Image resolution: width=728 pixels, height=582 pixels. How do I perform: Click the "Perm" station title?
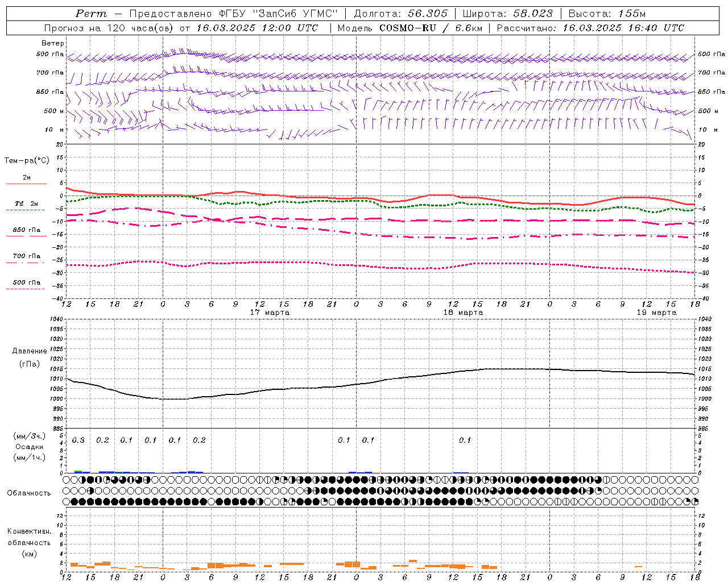(91, 14)
